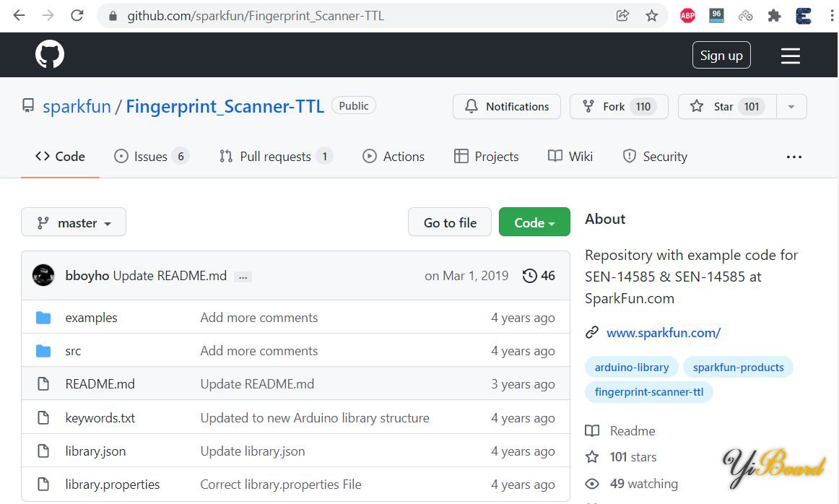
Task: Open the cloud extension icon in toolbar
Action: pyautogui.click(x=745, y=16)
